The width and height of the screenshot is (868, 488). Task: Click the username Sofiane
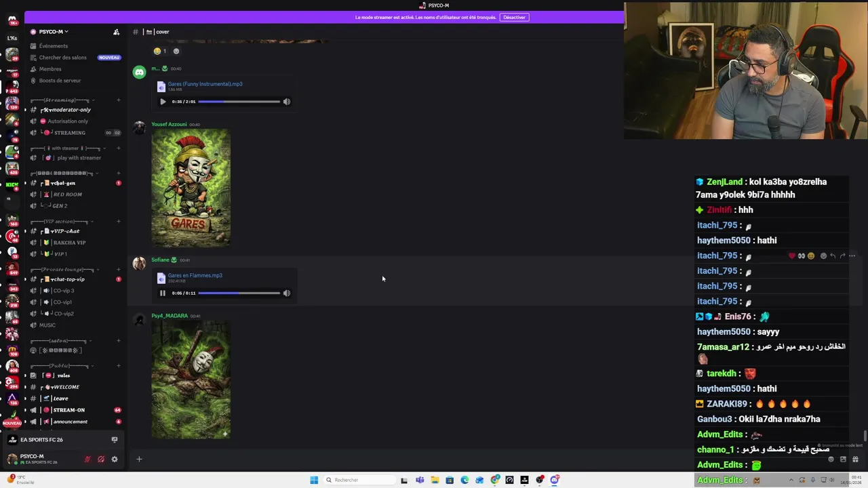(x=160, y=260)
